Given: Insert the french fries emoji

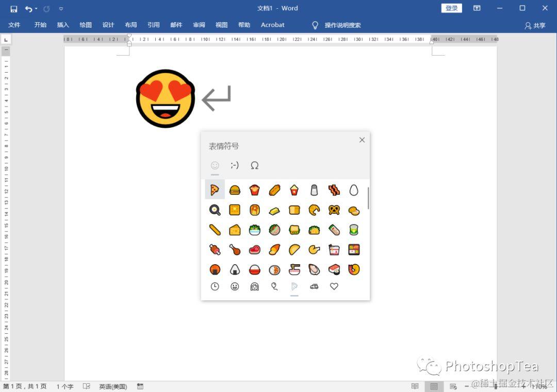Looking at the screenshot, I should tap(254, 190).
